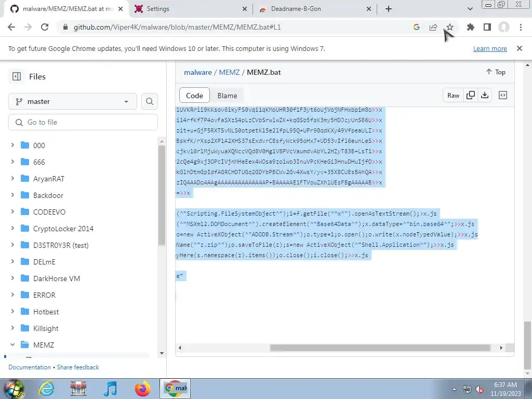Open the DELmE folder
Image resolution: width=532 pixels, height=399 pixels.
click(x=44, y=262)
